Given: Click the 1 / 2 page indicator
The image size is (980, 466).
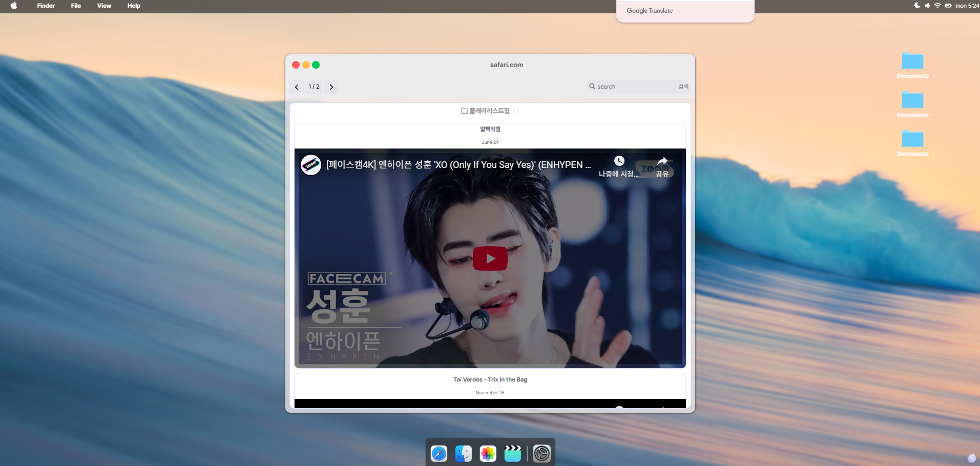Looking at the screenshot, I should click(314, 87).
